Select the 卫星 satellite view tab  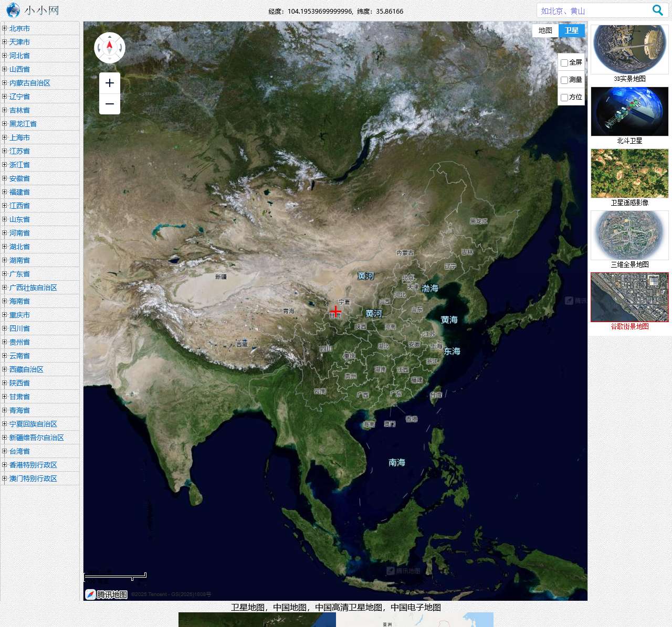tap(572, 30)
